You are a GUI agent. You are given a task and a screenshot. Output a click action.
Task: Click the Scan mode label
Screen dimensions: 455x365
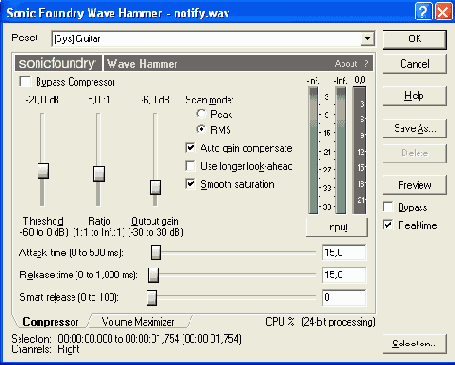tap(209, 100)
